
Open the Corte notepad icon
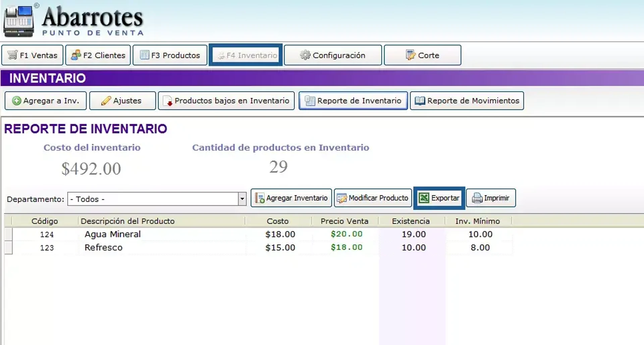tap(410, 55)
